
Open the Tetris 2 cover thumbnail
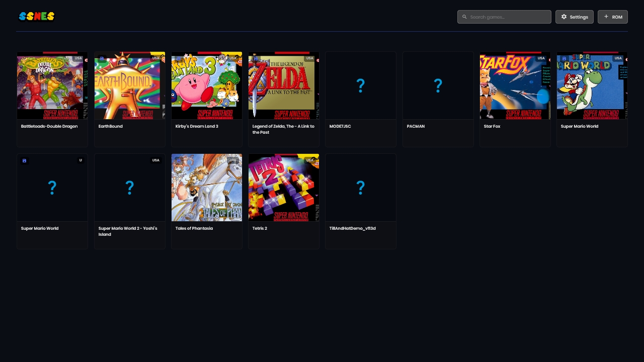283,188
